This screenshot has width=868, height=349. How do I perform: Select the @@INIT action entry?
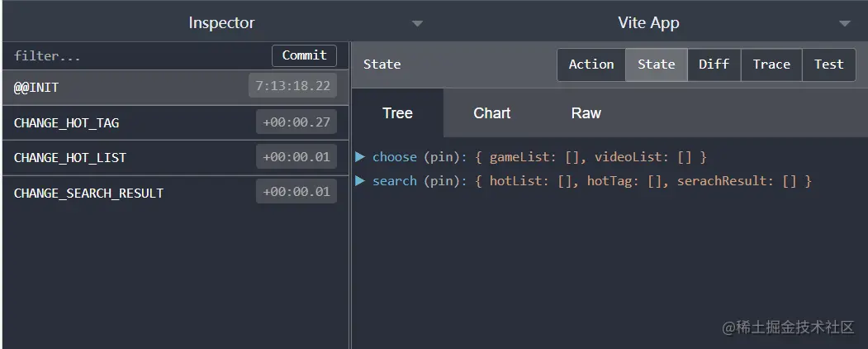tap(124, 87)
